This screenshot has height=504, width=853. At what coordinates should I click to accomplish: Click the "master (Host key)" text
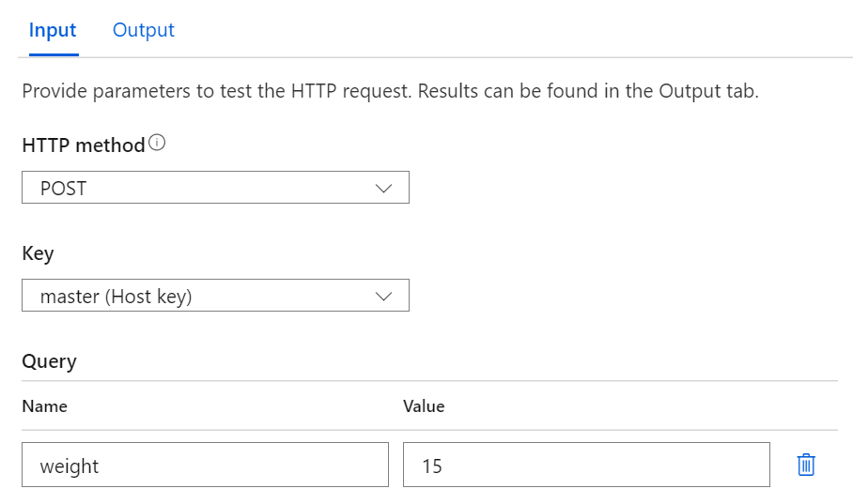coord(116,297)
